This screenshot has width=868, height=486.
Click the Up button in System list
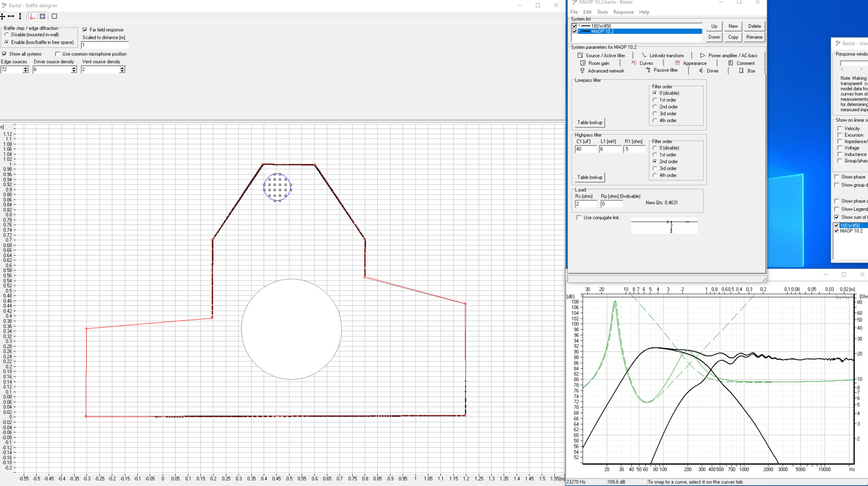[x=714, y=26]
